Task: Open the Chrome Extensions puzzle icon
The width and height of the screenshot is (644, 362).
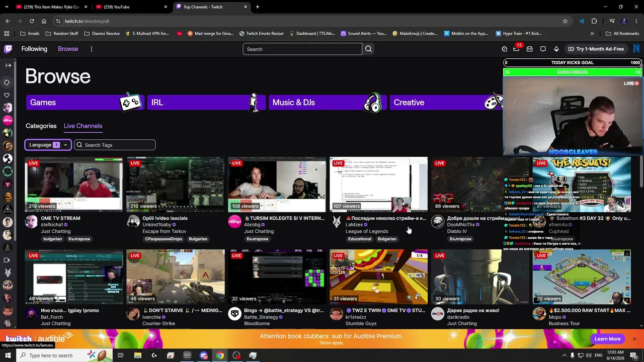Action: click(x=594, y=21)
